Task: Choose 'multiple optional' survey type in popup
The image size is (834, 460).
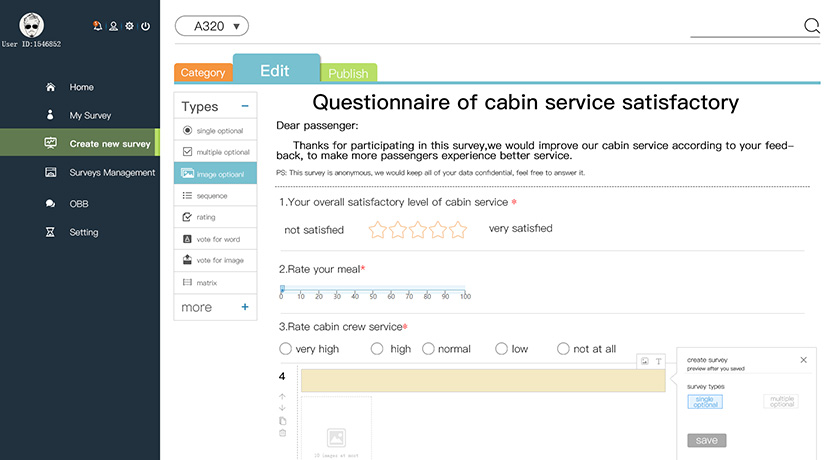Action: point(781,401)
